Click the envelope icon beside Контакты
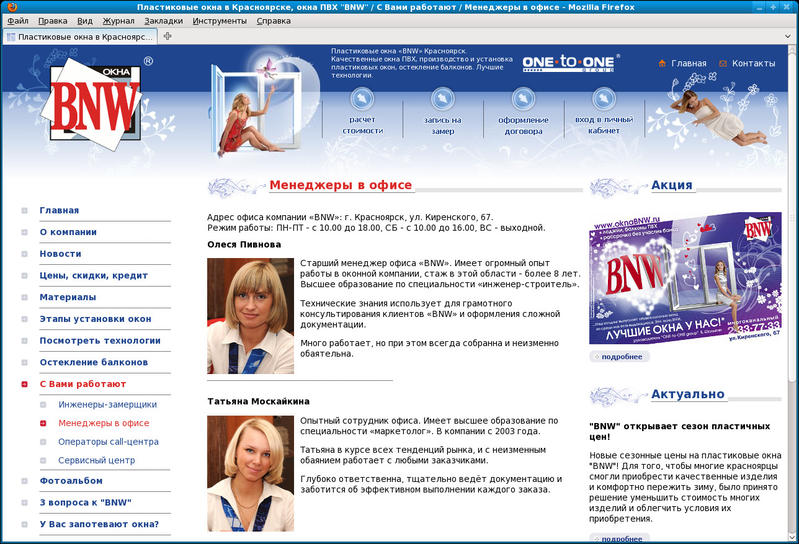This screenshot has width=799, height=544. (723, 64)
